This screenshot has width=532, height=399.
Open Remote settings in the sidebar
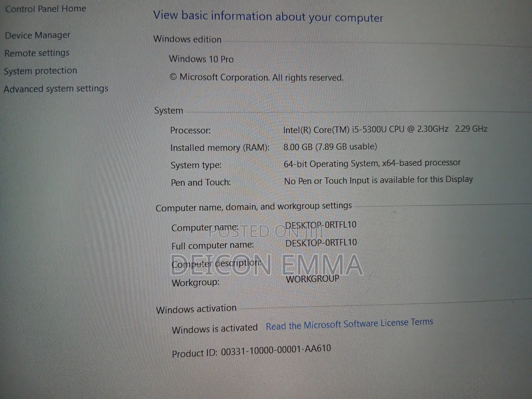pos(37,53)
